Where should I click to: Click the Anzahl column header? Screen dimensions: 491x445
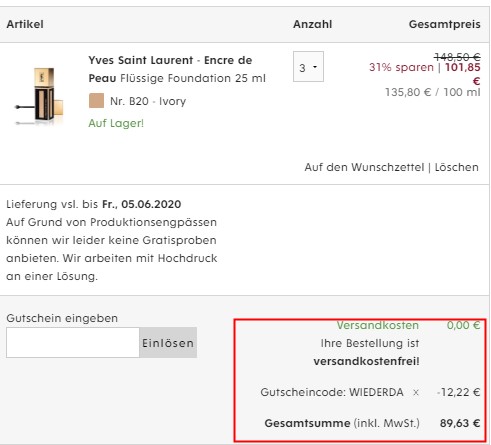(312, 24)
